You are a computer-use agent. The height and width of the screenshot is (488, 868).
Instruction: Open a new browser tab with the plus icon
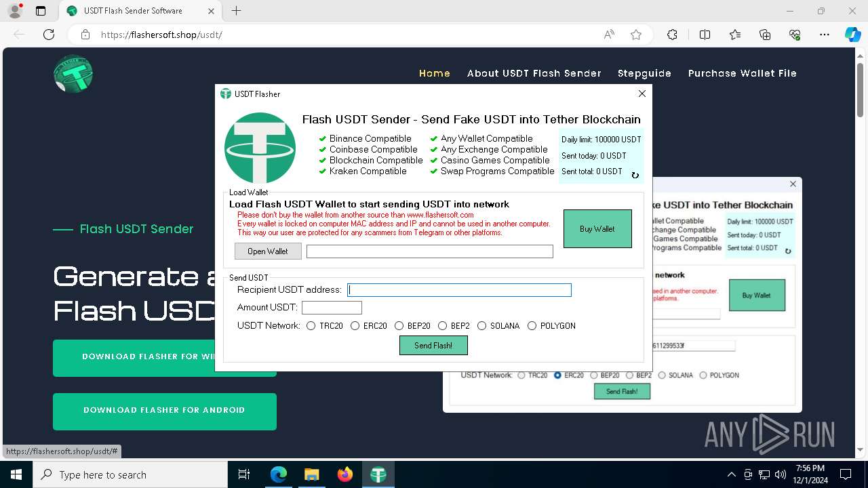point(236,11)
